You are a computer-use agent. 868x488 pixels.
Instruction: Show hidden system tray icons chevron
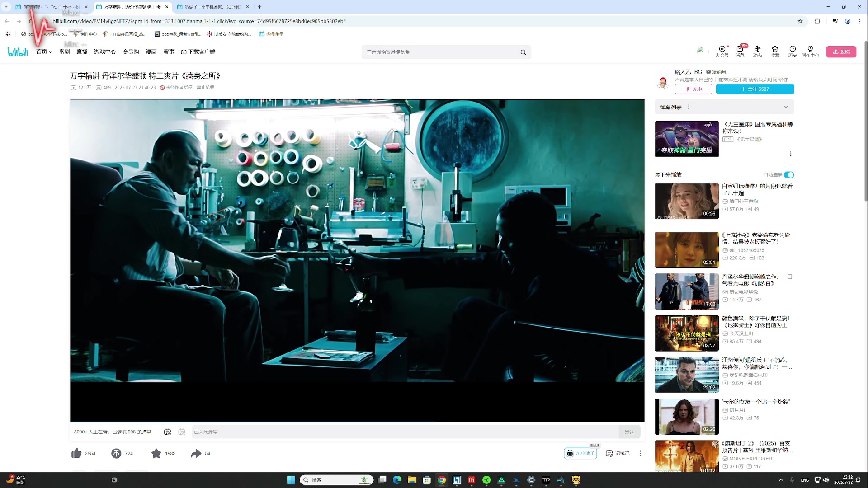781,480
